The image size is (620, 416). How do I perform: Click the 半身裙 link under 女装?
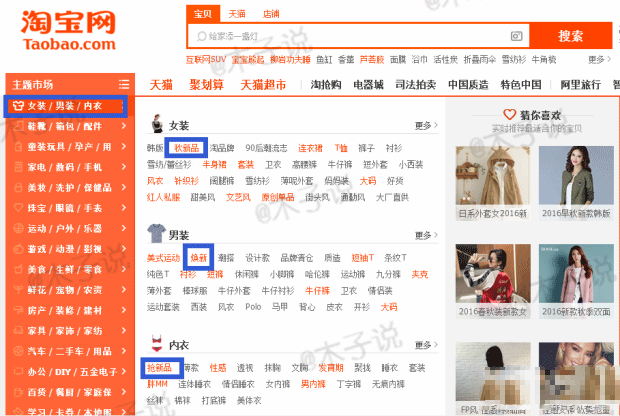(214, 165)
